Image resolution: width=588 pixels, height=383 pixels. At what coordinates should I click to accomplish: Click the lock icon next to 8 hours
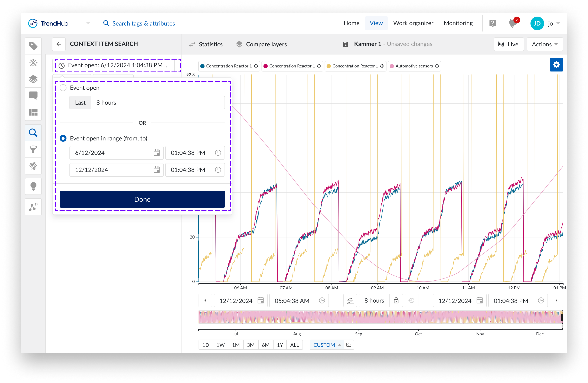point(396,300)
